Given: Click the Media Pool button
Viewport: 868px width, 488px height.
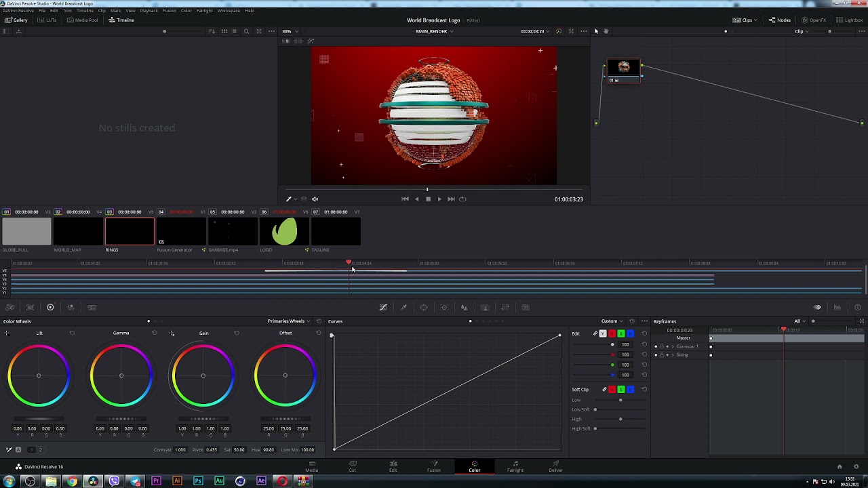Looking at the screenshot, I should tap(82, 20).
